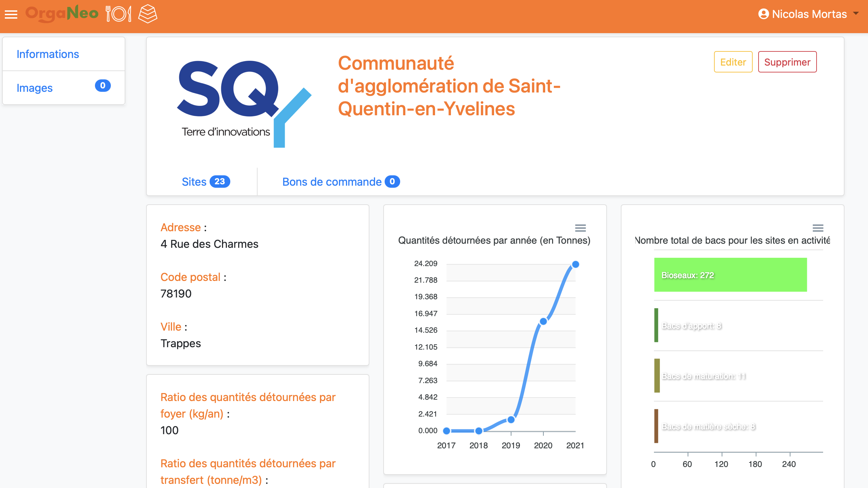Click the 240 x-axis label on bar chart

point(789,464)
